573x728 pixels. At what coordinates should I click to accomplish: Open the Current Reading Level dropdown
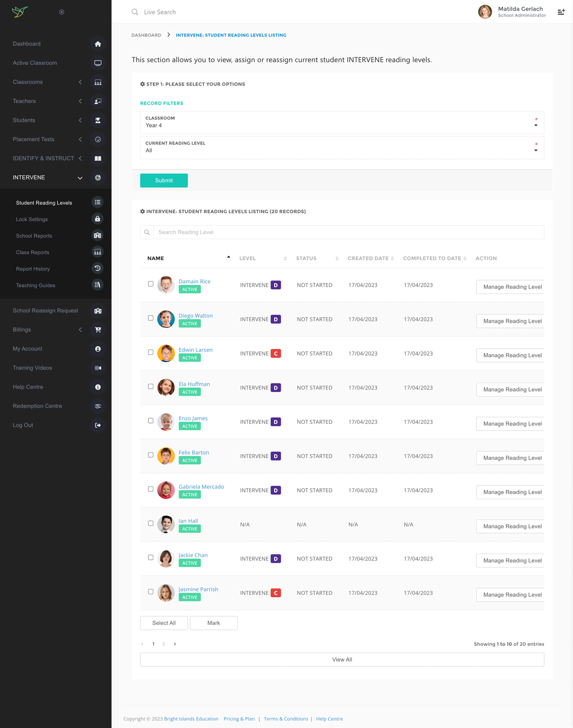pos(342,148)
